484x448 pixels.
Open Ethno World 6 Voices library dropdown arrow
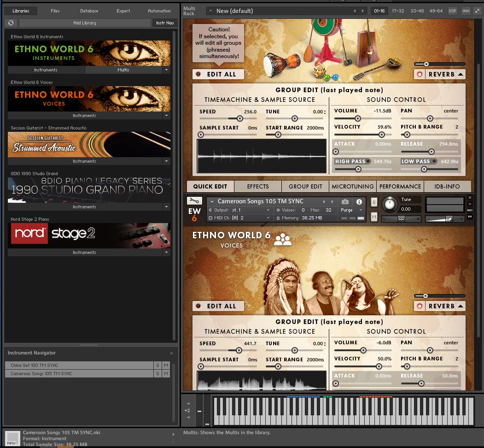[166, 116]
